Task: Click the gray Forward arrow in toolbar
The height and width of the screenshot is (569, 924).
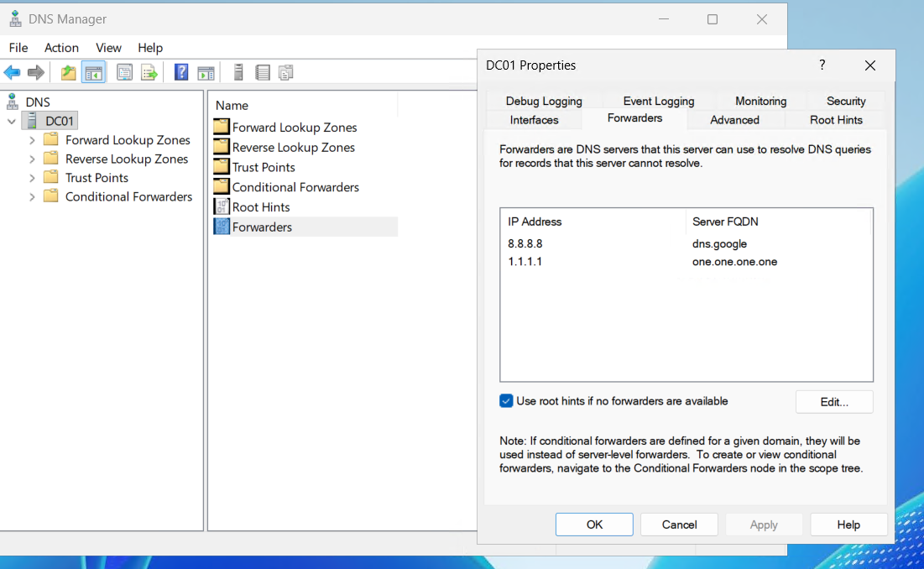Action: [36, 72]
